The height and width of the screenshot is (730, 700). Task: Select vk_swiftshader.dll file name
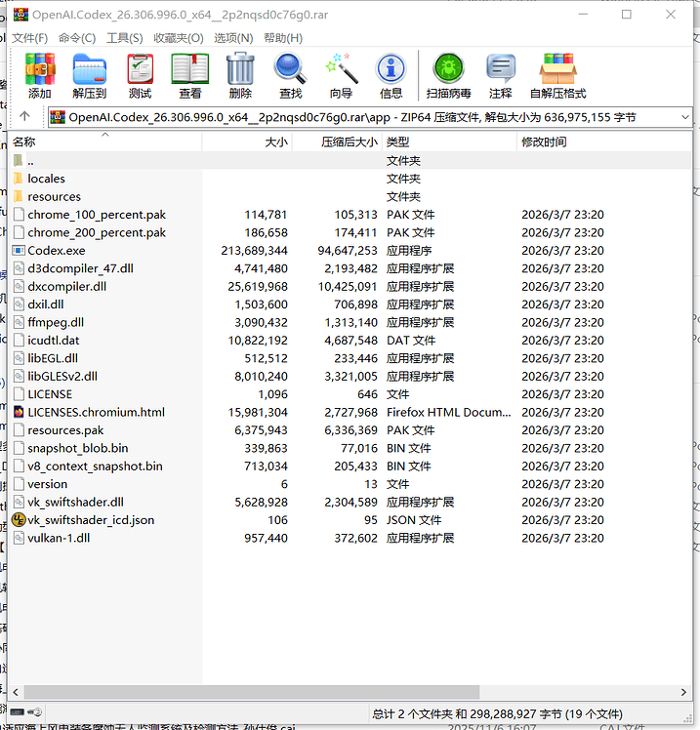point(75,502)
